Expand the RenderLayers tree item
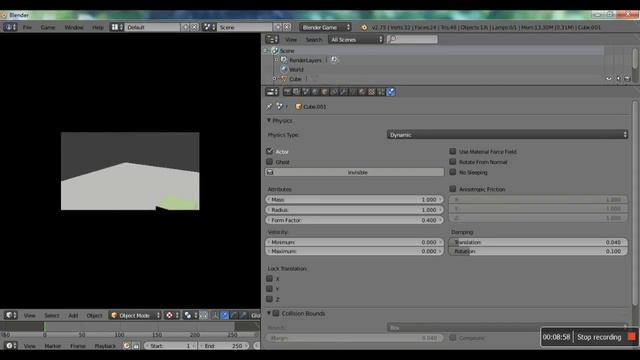The height and width of the screenshot is (360, 640). (x=276, y=60)
